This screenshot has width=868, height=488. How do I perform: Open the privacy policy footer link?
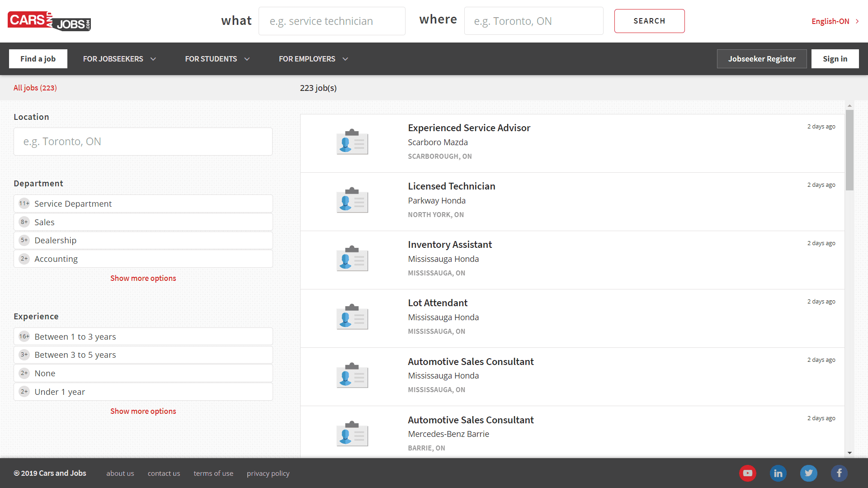(268, 474)
